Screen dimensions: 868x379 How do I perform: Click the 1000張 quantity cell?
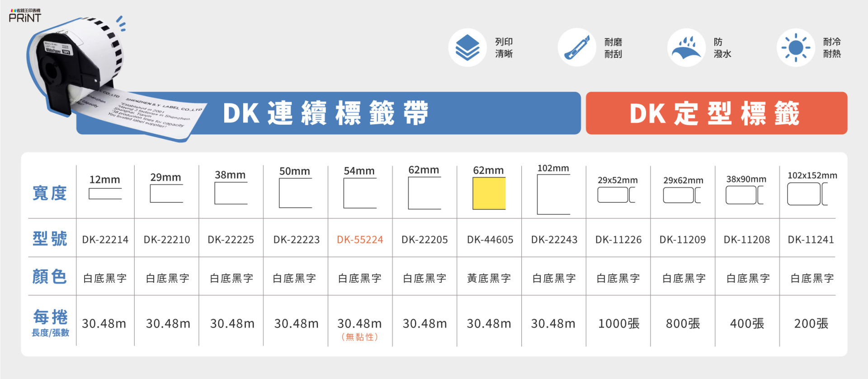(x=619, y=323)
